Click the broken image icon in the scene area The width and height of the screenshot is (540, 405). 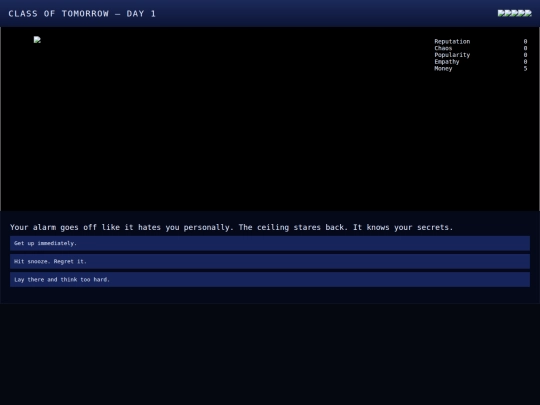click(37, 40)
